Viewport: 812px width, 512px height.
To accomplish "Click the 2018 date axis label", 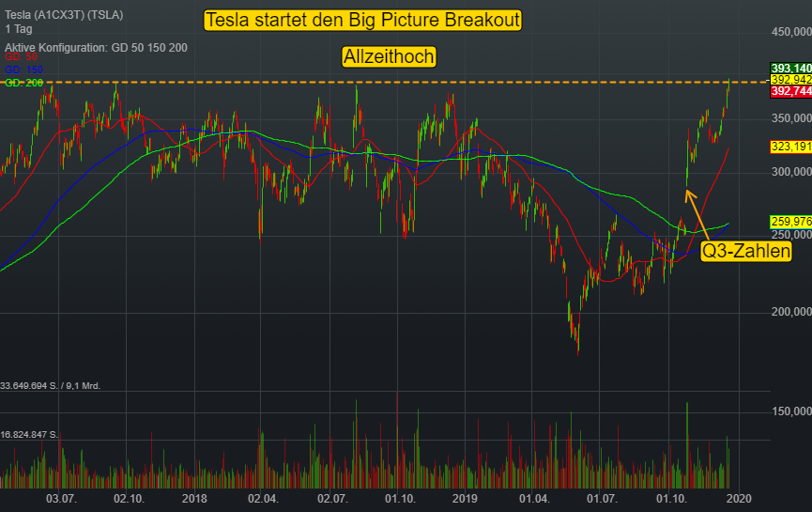I will tap(194, 499).
